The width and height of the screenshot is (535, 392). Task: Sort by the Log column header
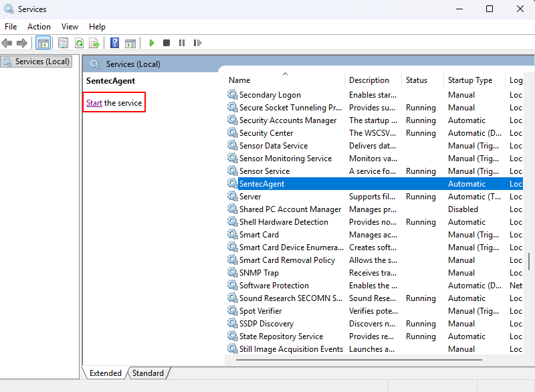[514, 80]
